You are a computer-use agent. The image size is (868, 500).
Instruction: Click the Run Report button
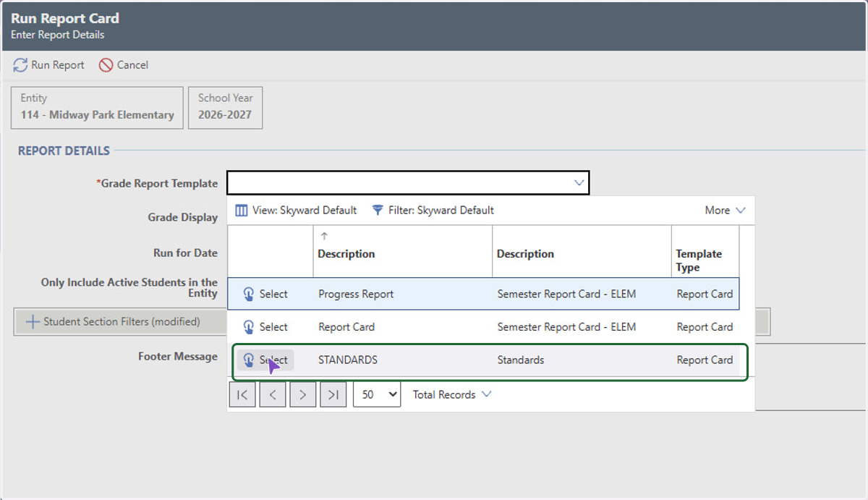49,65
